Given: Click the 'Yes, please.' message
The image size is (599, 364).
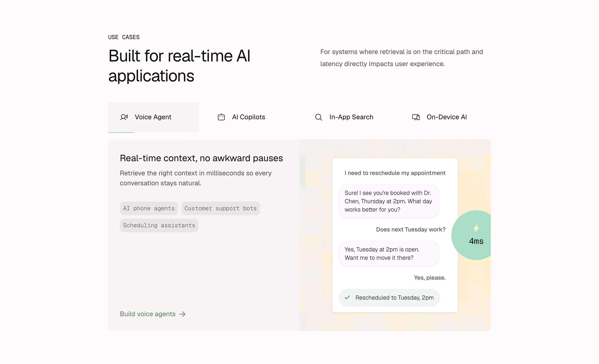Looking at the screenshot, I should [430, 278].
